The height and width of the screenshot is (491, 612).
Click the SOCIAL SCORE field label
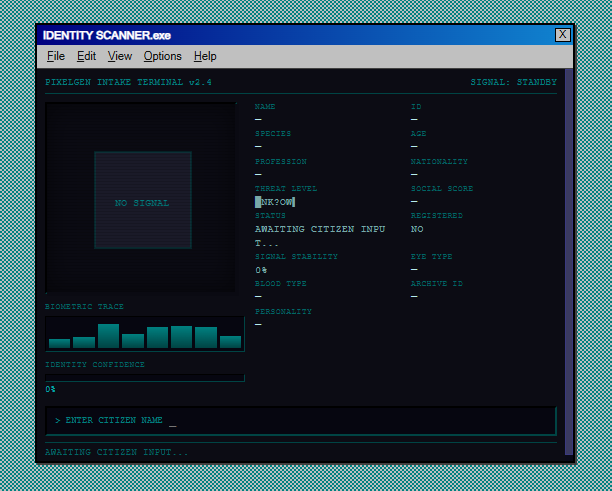coord(442,189)
